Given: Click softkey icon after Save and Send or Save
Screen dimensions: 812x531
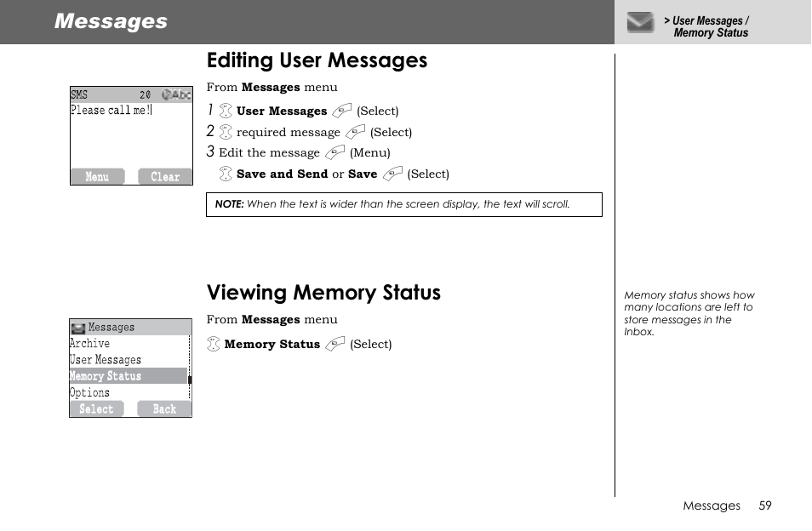Looking at the screenshot, I should pyautogui.click(x=392, y=174).
